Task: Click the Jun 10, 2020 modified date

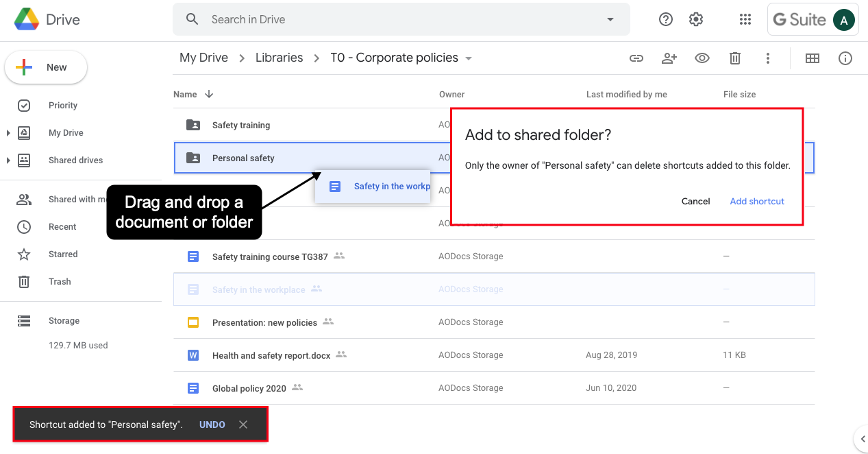Action: tap(611, 388)
